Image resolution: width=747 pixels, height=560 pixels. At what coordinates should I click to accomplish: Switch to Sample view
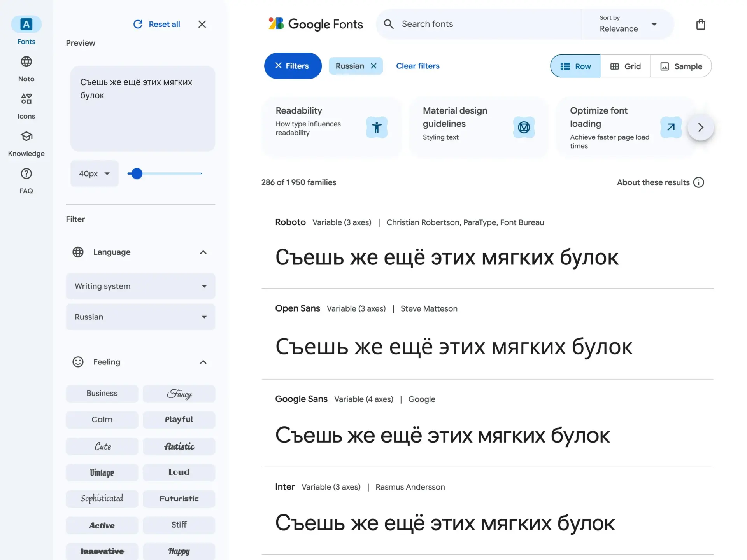click(x=681, y=66)
